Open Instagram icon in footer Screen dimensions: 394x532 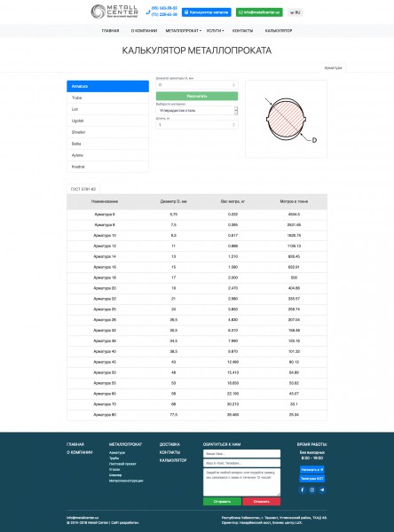coord(312,490)
